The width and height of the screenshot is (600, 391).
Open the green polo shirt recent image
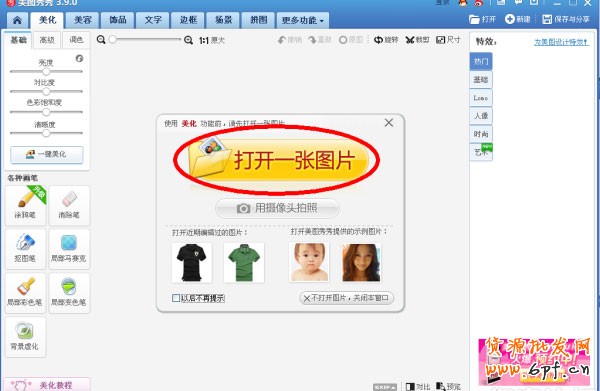[244, 262]
